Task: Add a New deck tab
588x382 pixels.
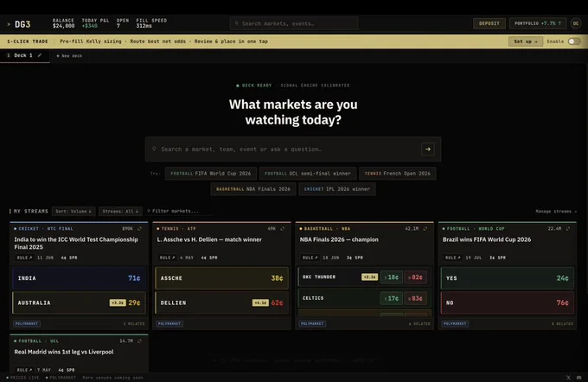Action: (69, 56)
